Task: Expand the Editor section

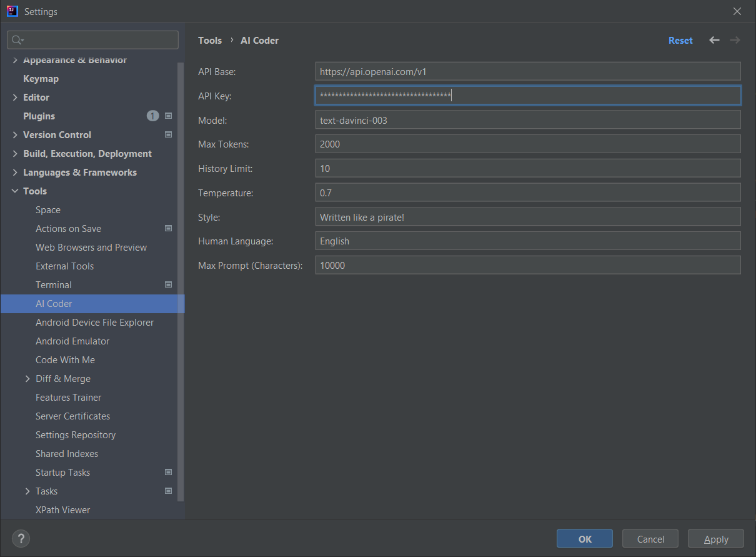Action: (15, 98)
